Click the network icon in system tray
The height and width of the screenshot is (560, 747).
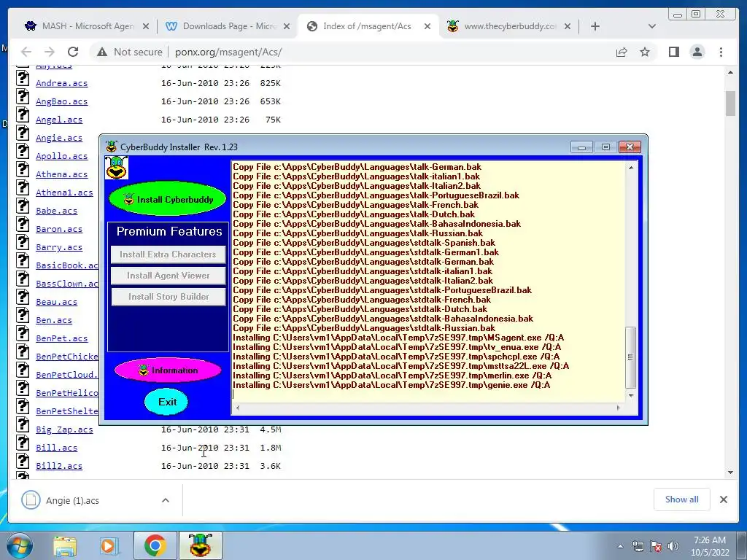point(638,546)
